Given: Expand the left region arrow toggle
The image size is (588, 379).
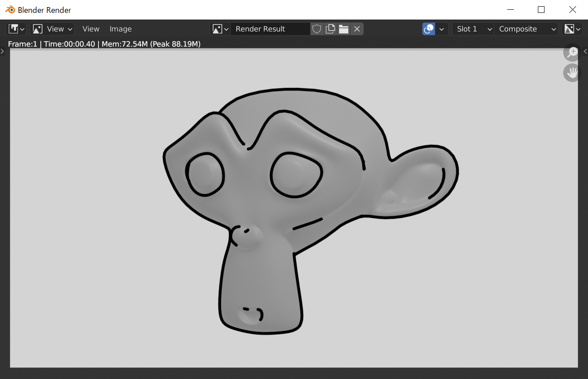Looking at the screenshot, I should [2, 51].
